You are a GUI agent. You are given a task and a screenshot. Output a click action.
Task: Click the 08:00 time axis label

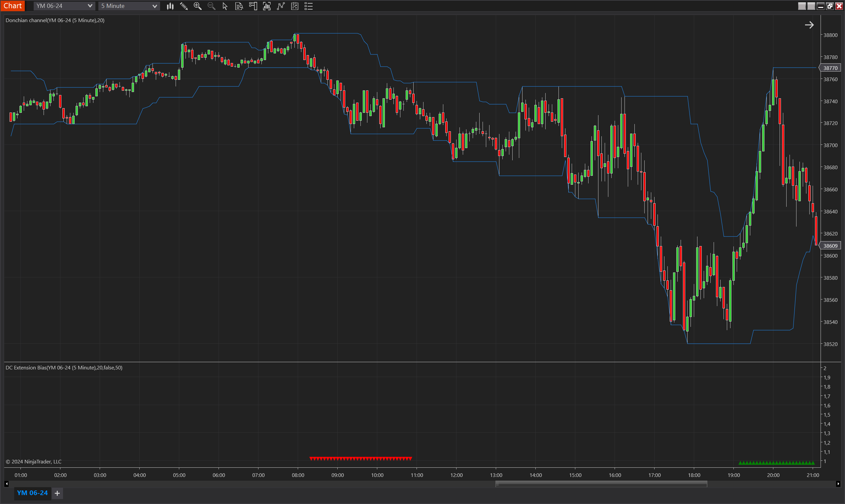[298, 475]
